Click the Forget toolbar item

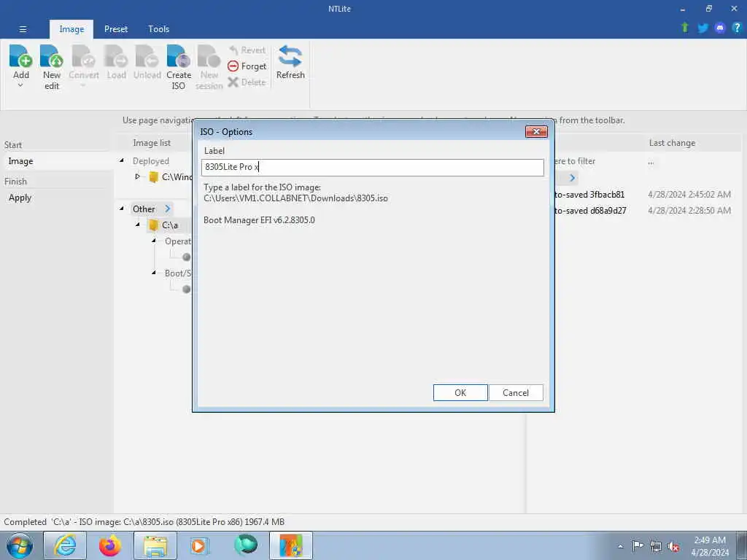pyautogui.click(x=247, y=66)
